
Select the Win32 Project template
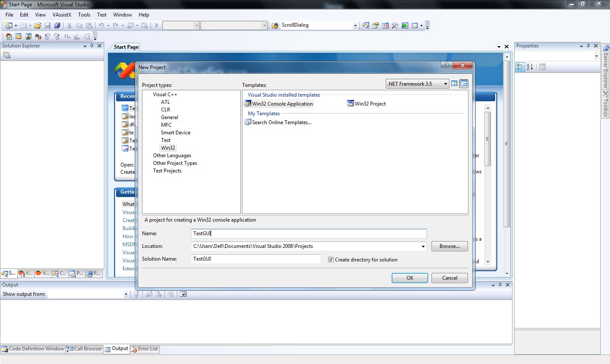[x=367, y=103]
